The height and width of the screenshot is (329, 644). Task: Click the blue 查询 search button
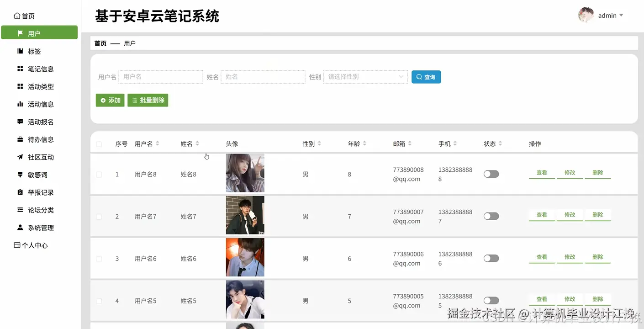[426, 77]
